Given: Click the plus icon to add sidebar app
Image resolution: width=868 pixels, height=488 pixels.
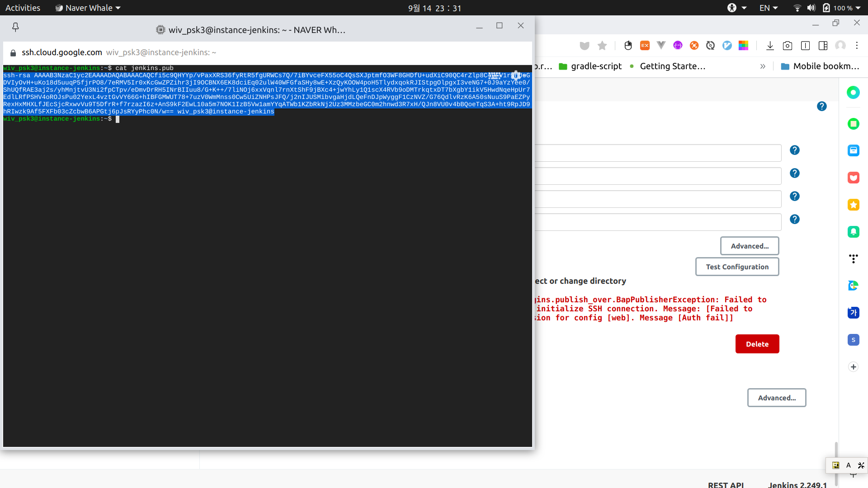Looking at the screenshot, I should click(x=853, y=367).
